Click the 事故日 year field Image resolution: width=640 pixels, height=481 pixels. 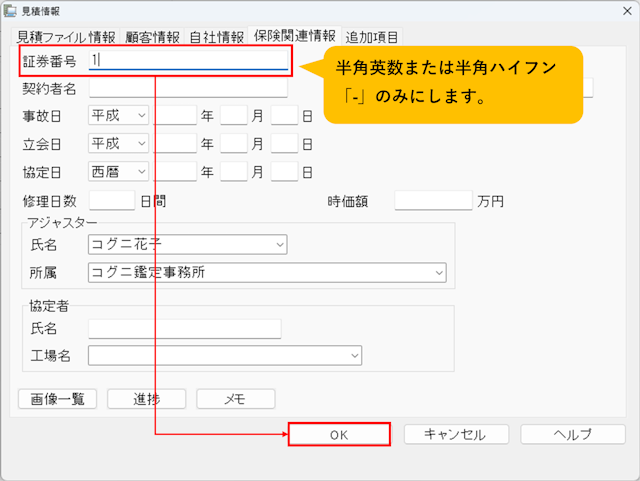point(175,116)
